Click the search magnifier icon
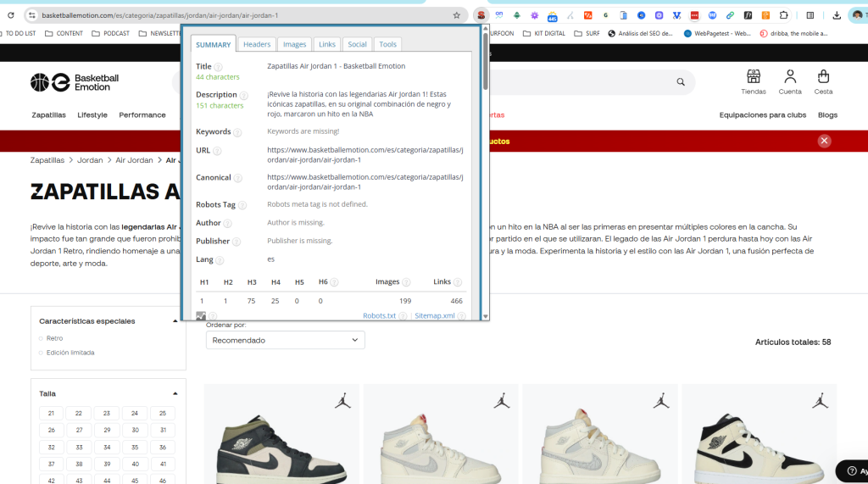Image resolution: width=868 pixels, height=484 pixels. coord(680,82)
